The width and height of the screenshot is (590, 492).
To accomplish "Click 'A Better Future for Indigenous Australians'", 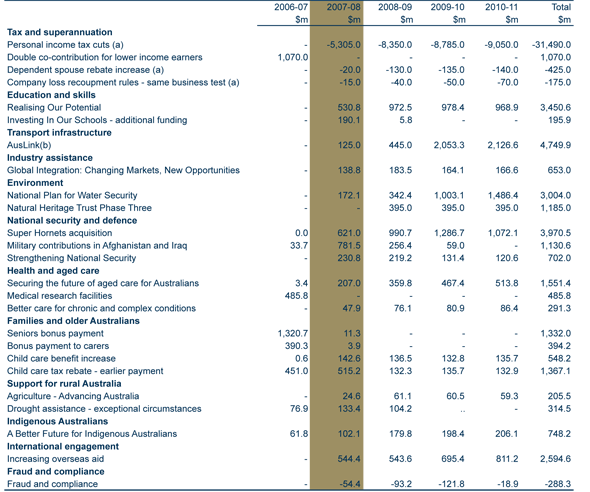I will point(92,434).
